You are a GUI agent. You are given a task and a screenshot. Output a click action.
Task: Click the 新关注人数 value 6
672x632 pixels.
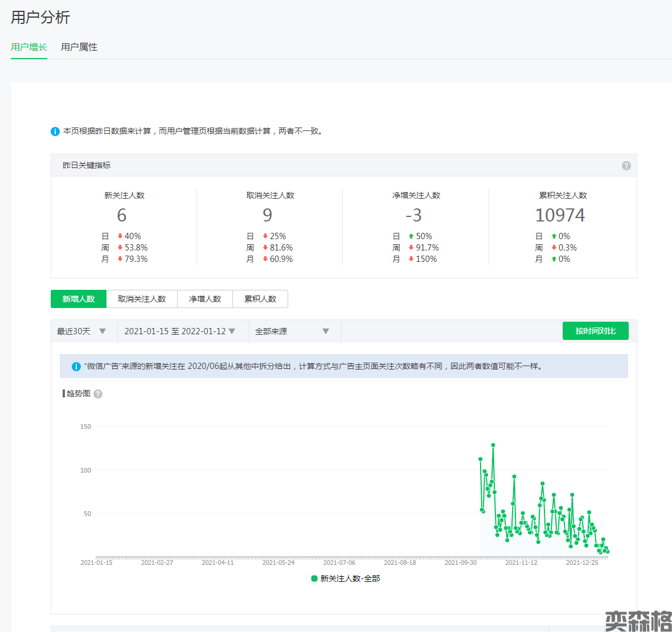[x=122, y=215]
